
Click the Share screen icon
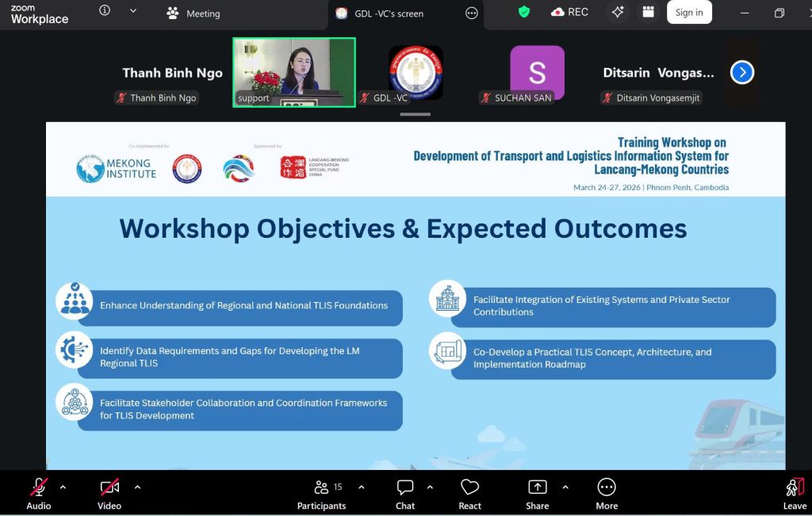coord(537,494)
